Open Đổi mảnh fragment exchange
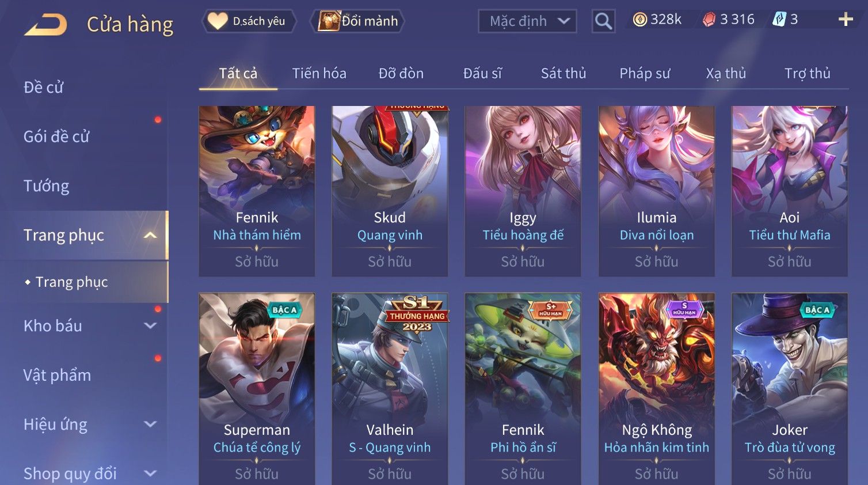The height and width of the screenshot is (485, 868). click(357, 21)
